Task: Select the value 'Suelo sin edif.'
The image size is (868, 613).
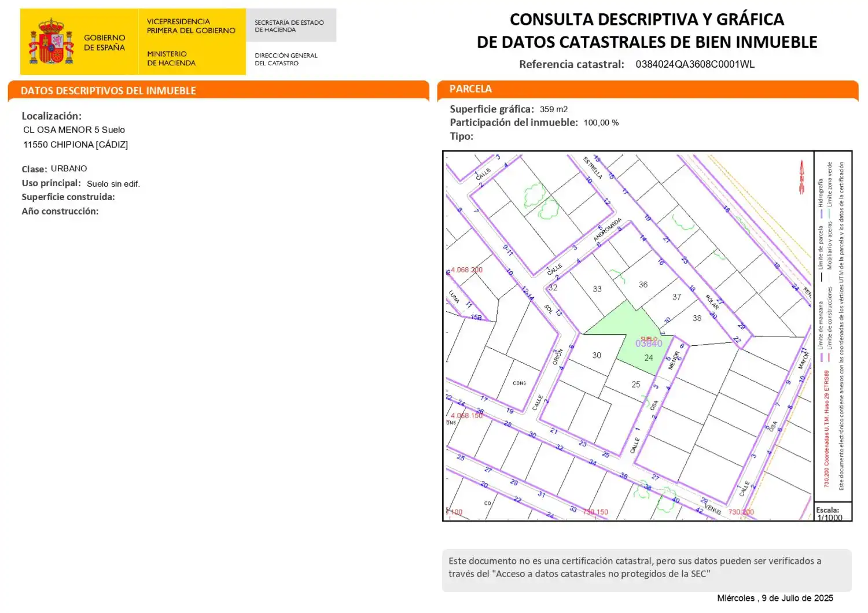Action: 113,184
